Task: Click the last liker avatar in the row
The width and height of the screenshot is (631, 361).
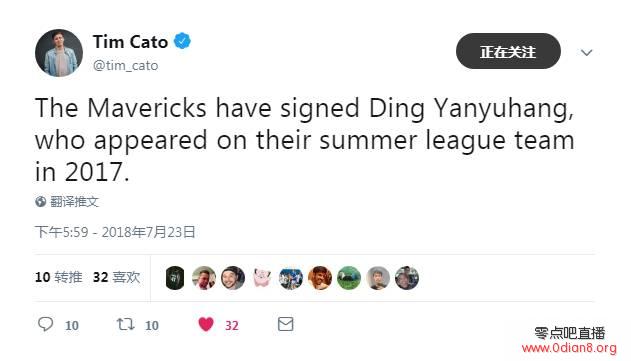Action: [x=407, y=278]
